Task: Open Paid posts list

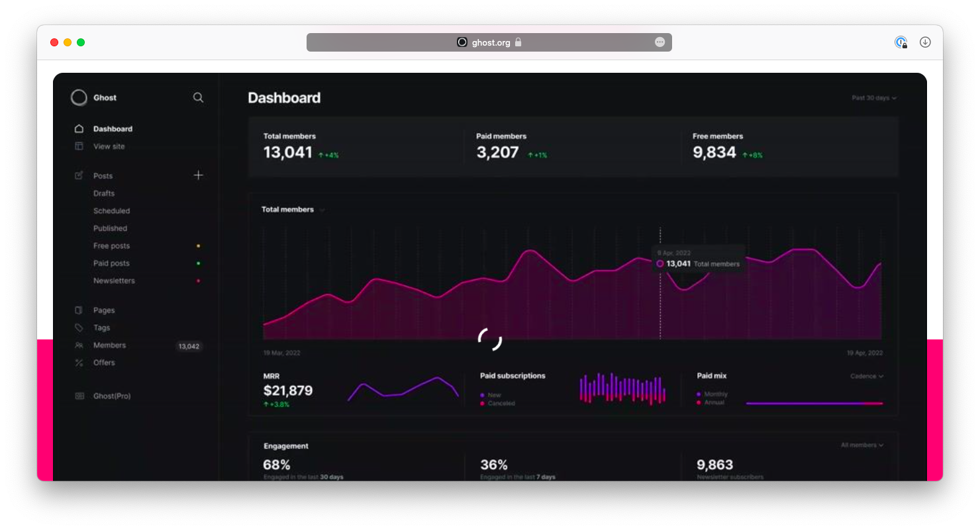Action: pyautogui.click(x=111, y=263)
